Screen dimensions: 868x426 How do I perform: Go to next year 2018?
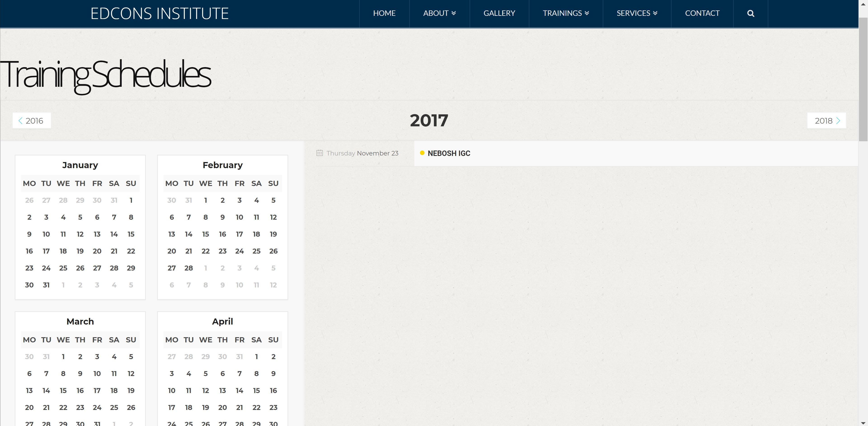pyautogui.click(x=826, y=120)
